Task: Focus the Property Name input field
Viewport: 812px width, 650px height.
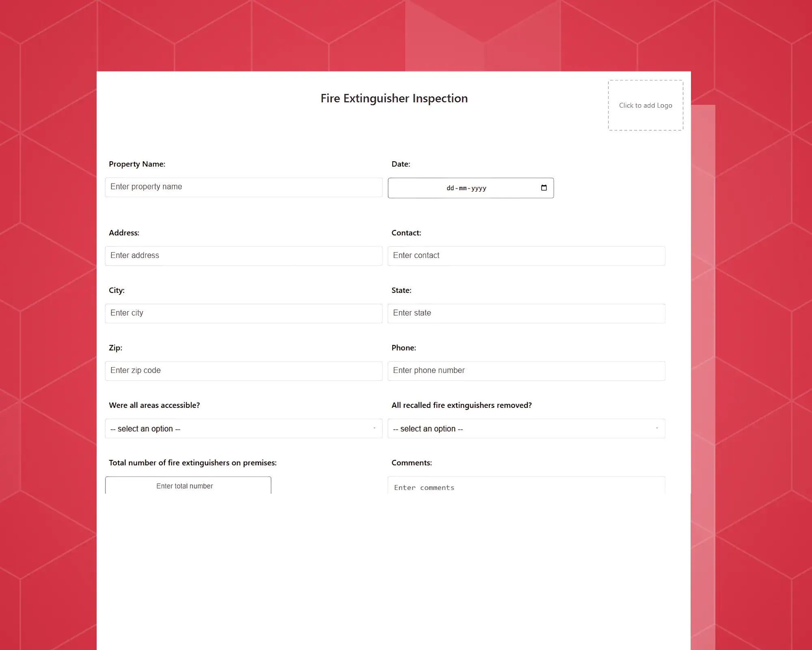Action: 243,186
